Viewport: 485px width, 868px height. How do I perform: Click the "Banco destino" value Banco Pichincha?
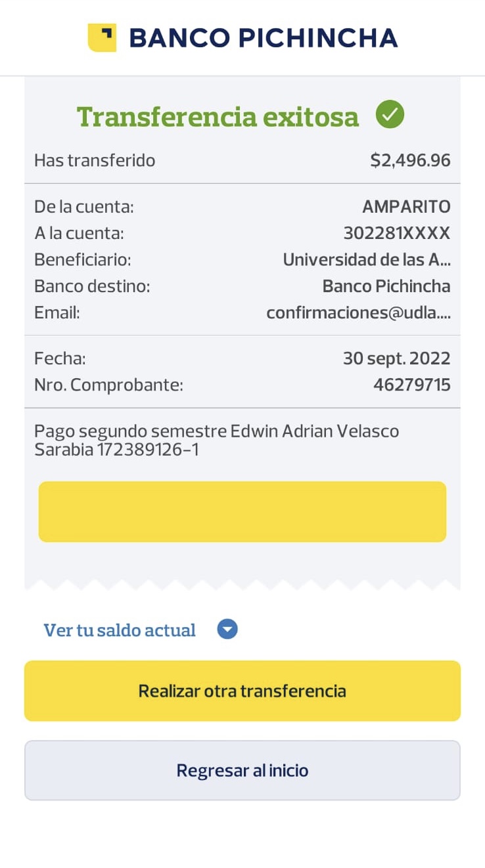point(386,286)
